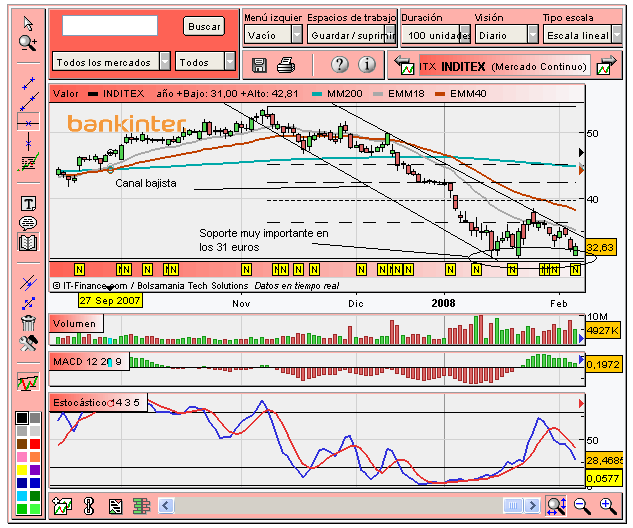Pick the red color swatch
This screenshot has height=528, width=633.
coord(35,444)
